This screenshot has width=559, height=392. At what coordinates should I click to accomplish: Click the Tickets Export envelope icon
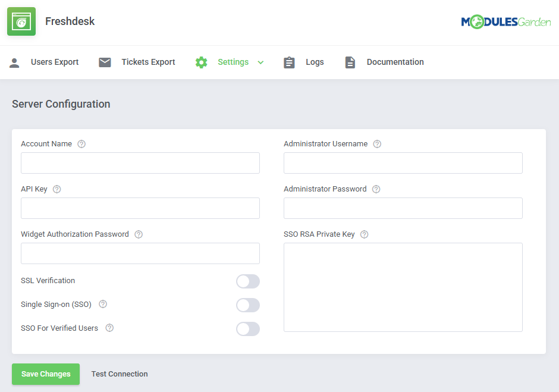pyautogui.click(x=105, y=62)
